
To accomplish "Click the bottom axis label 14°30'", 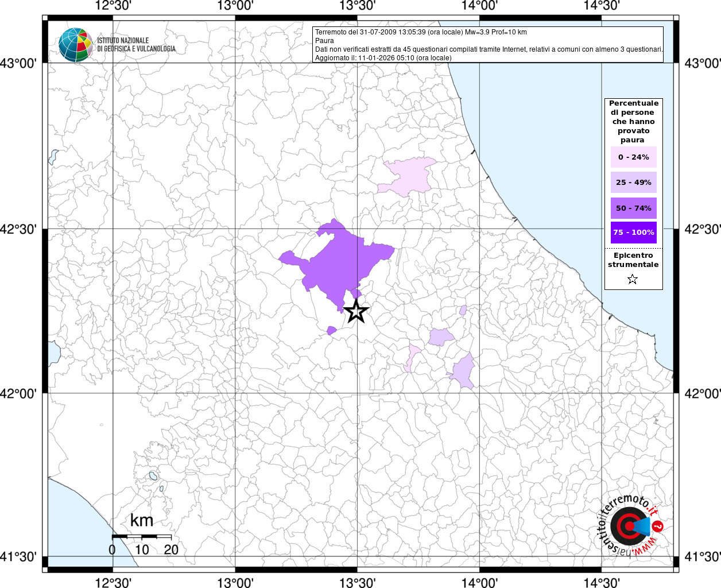I will pyautogui.click(x=602, y=582).
